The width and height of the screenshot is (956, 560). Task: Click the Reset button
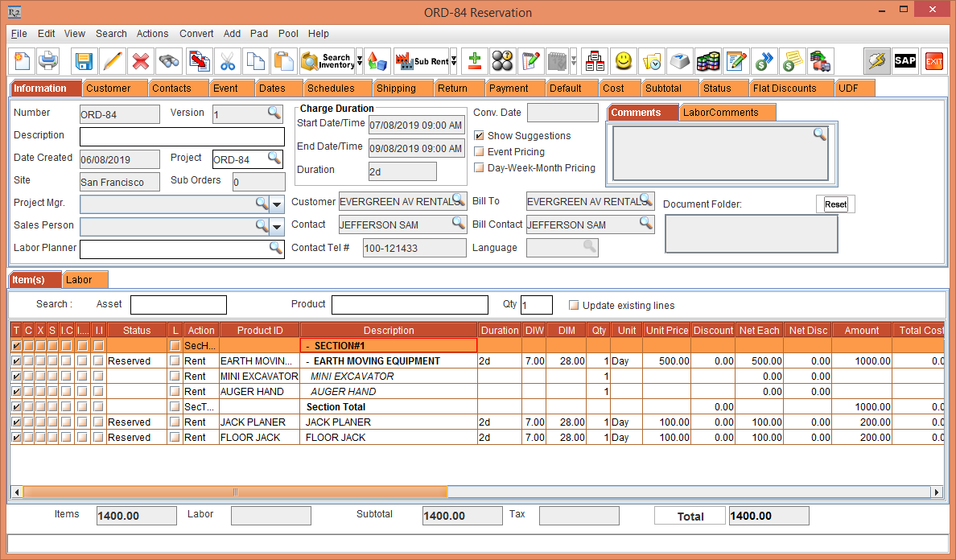coord(835,204)
